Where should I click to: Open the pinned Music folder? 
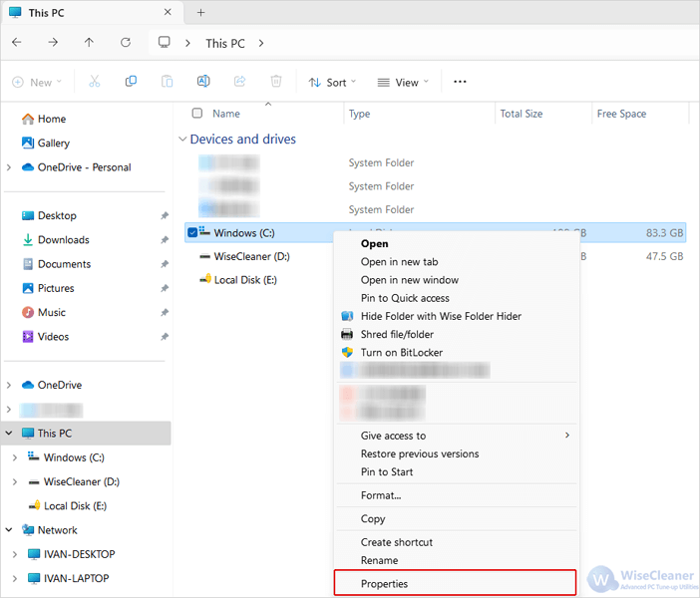coord(51,312)
